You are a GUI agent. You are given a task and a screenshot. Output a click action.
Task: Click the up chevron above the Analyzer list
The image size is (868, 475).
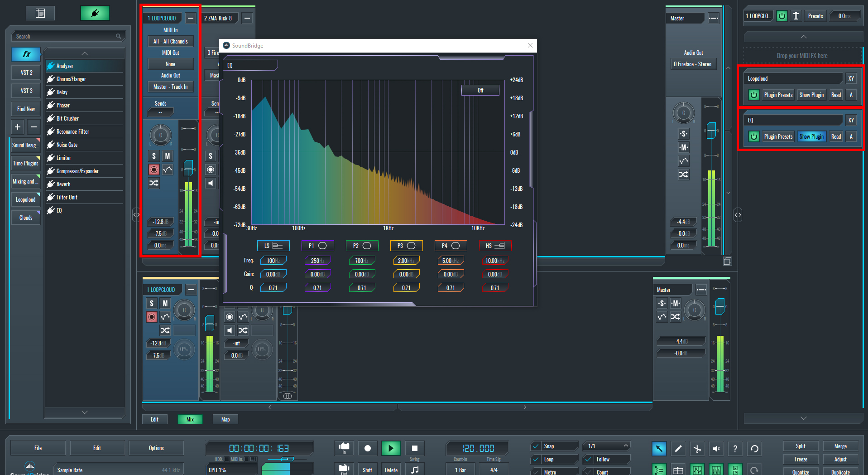pos(85,53)
